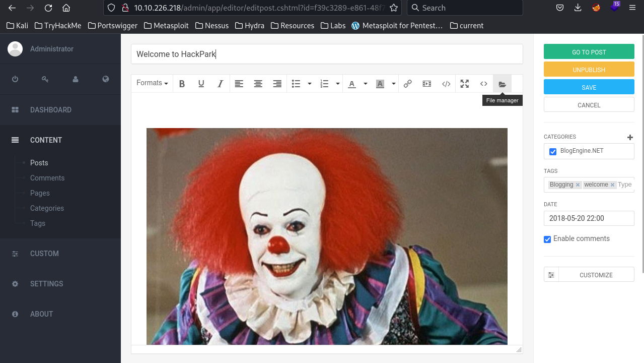
Task: Toggle Enable comments checkbox
Action: click(547, 239)
